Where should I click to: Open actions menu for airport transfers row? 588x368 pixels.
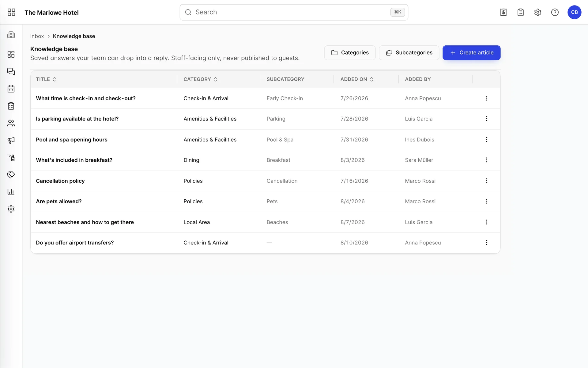[487, 243]
